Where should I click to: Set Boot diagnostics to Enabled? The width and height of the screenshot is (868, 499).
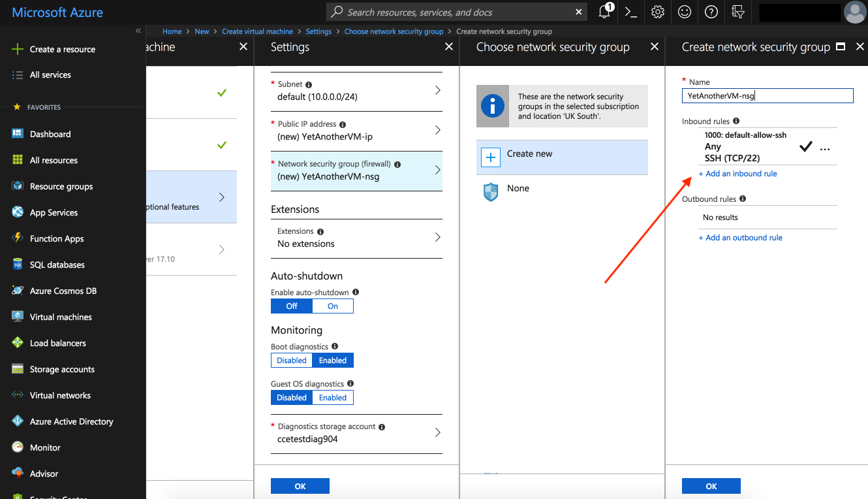333,361
